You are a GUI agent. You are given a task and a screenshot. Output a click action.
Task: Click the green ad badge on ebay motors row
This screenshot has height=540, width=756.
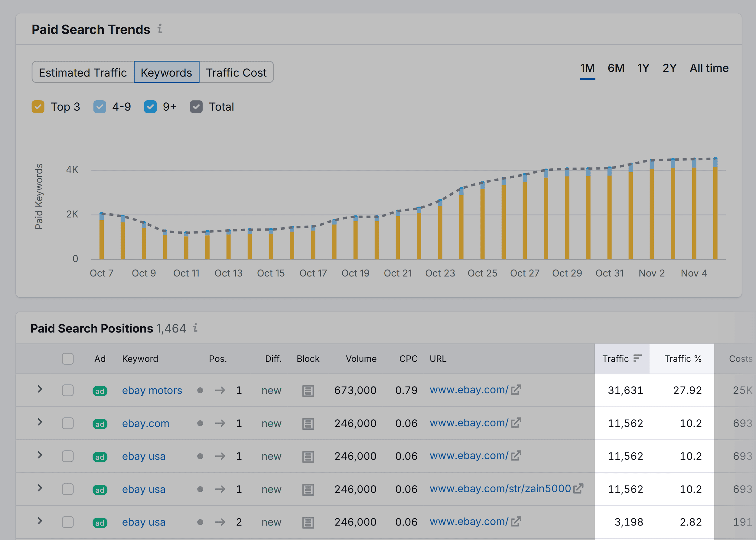(x=99, y=391)
